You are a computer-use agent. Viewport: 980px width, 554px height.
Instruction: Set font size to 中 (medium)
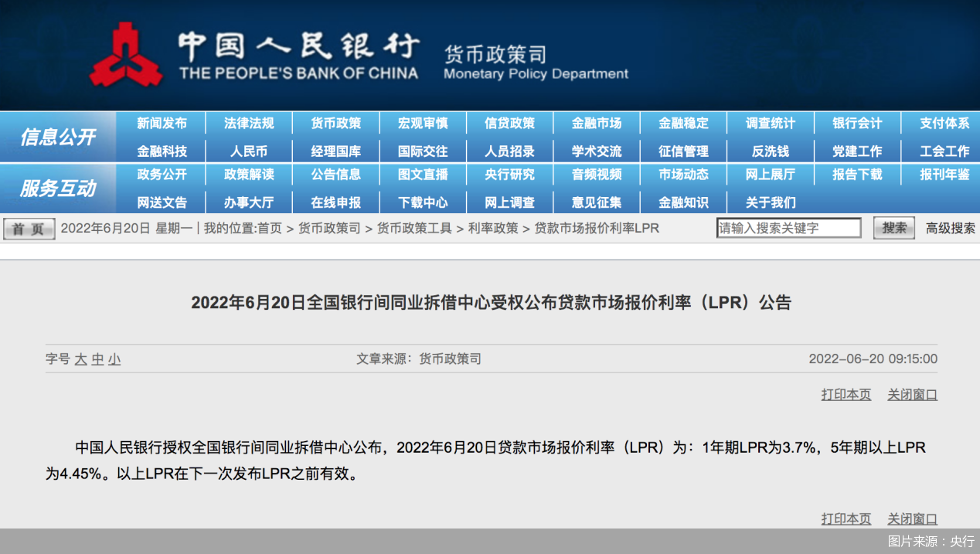(x=97, y=359)
